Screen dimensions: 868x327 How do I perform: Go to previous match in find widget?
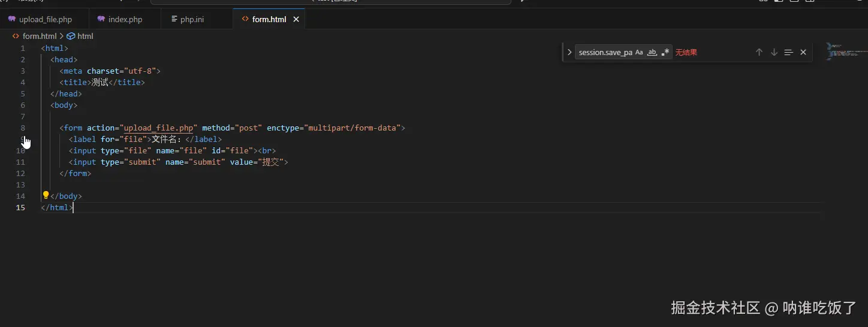coord(759,52)
